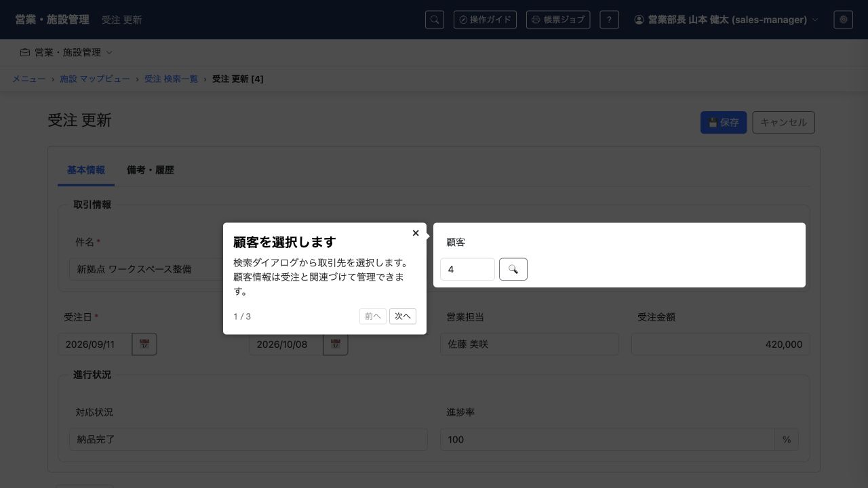Click the date field 2026/10/08
Screen dimensions: 868x488
click(286, 344)
